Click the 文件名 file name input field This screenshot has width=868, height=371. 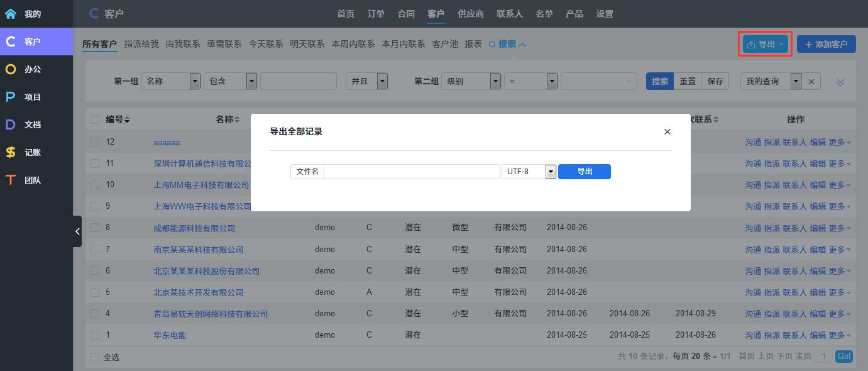point(412,172)
